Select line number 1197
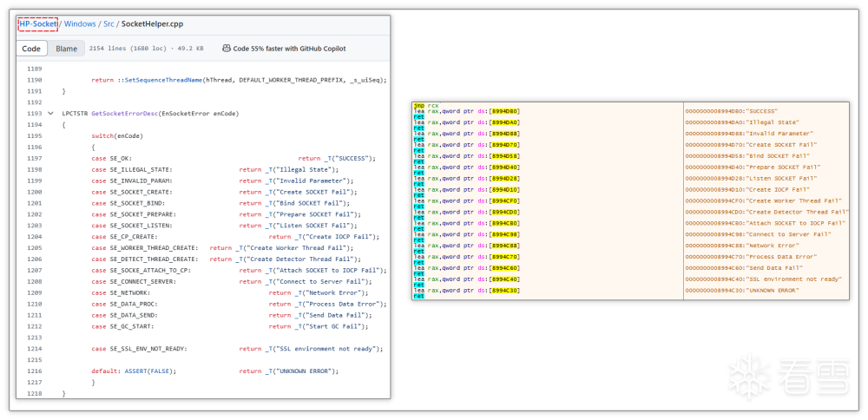This screenshot has height=420, width=868. click(x=34, y=159)
